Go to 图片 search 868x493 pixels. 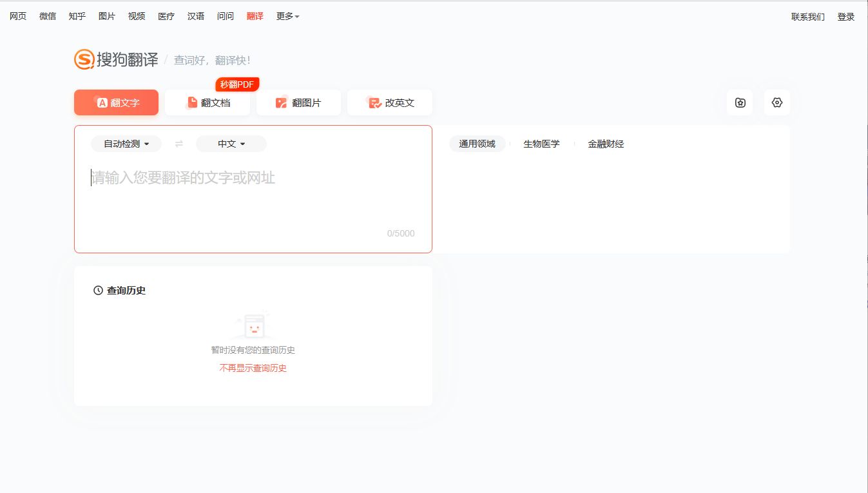click(x=107, y=16)
